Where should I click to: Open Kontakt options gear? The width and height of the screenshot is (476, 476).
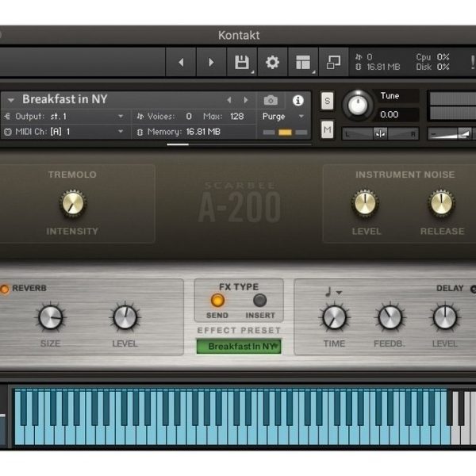coord(272,62)
